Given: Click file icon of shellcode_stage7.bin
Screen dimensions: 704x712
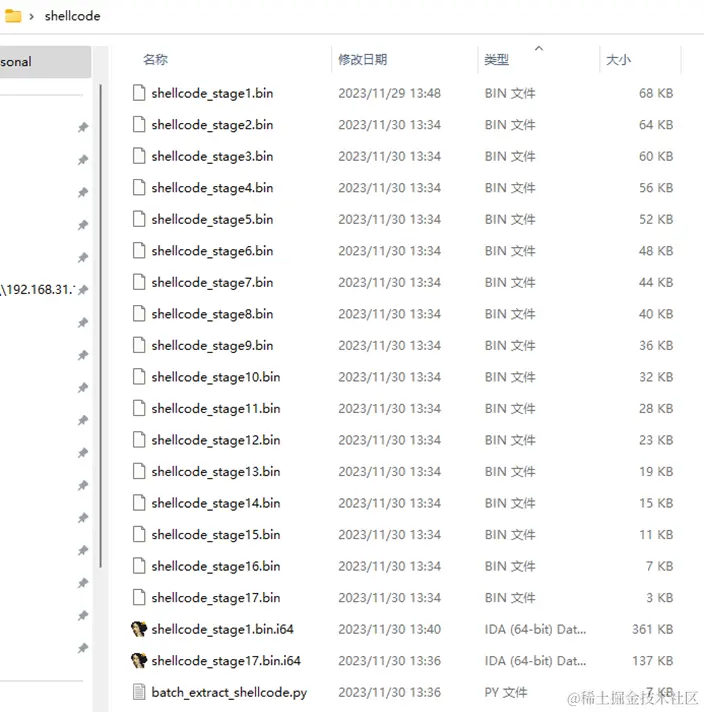Looking at the screenshot, I should [x=139, y=282].
